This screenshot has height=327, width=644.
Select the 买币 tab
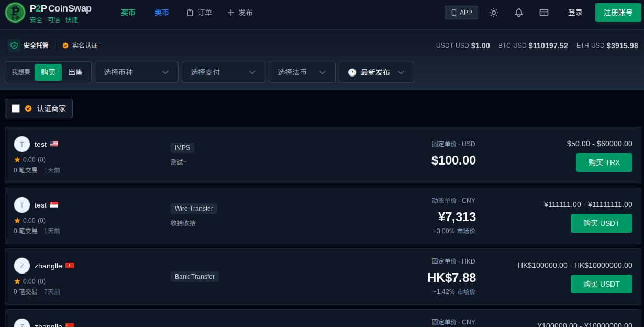(128, 13)
